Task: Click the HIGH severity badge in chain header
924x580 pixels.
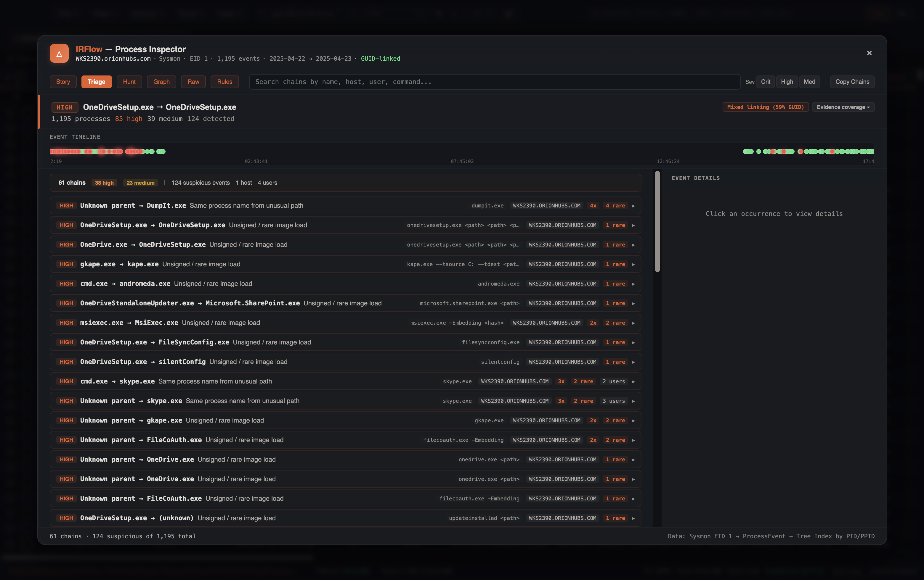Action: 65,107
